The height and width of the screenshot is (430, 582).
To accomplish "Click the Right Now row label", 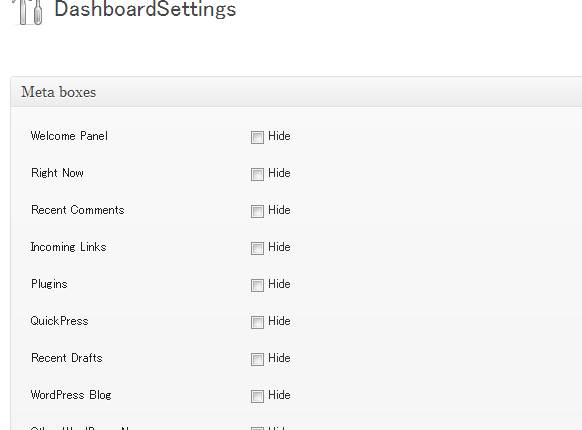I will coord(57,173).
